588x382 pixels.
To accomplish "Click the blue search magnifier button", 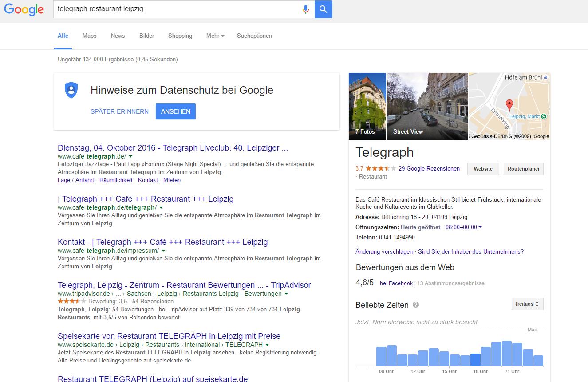I will (x=323, y=9).
